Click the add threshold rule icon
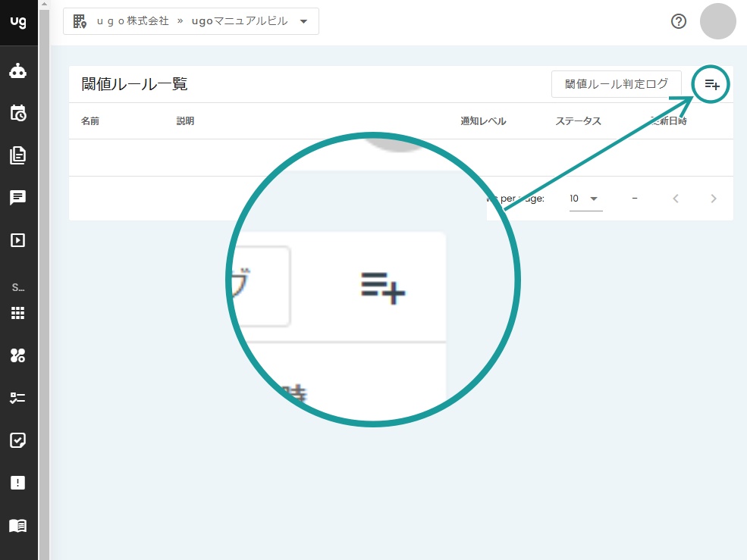 (x=710, y=84)
